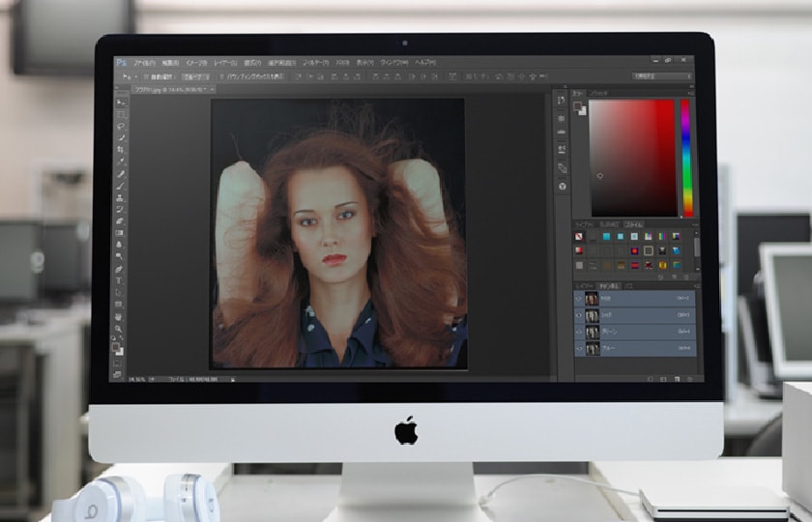Select the Quick Selection tool
This screenshot has height=522, width=812.
(121, 138)
